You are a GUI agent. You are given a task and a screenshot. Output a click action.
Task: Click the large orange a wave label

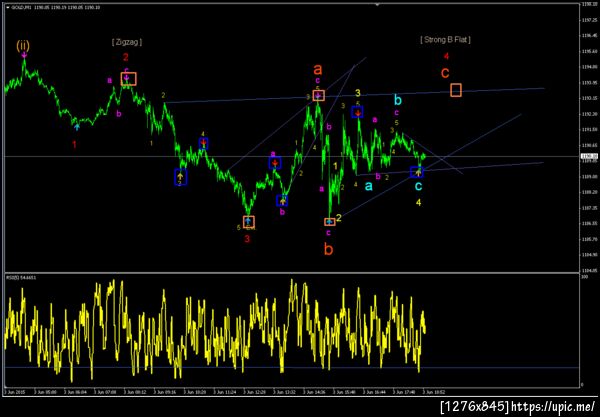point(318,70)
